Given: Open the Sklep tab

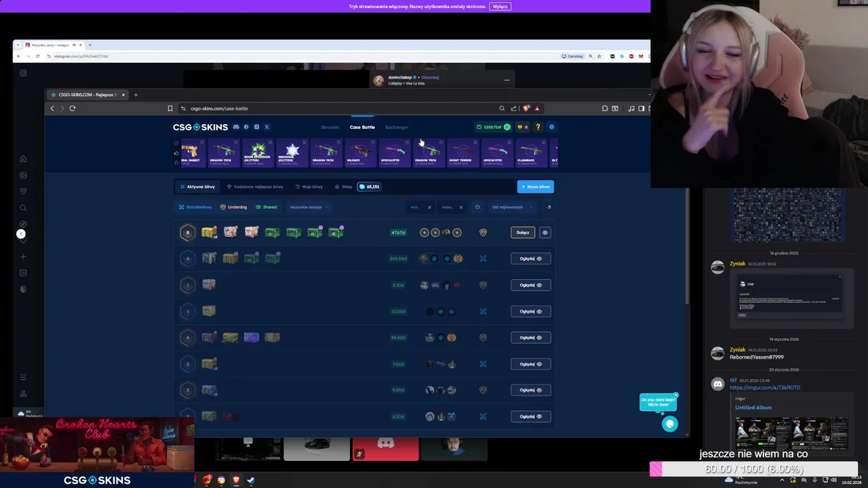Looking at the screenshot, I should coord(344,186).
